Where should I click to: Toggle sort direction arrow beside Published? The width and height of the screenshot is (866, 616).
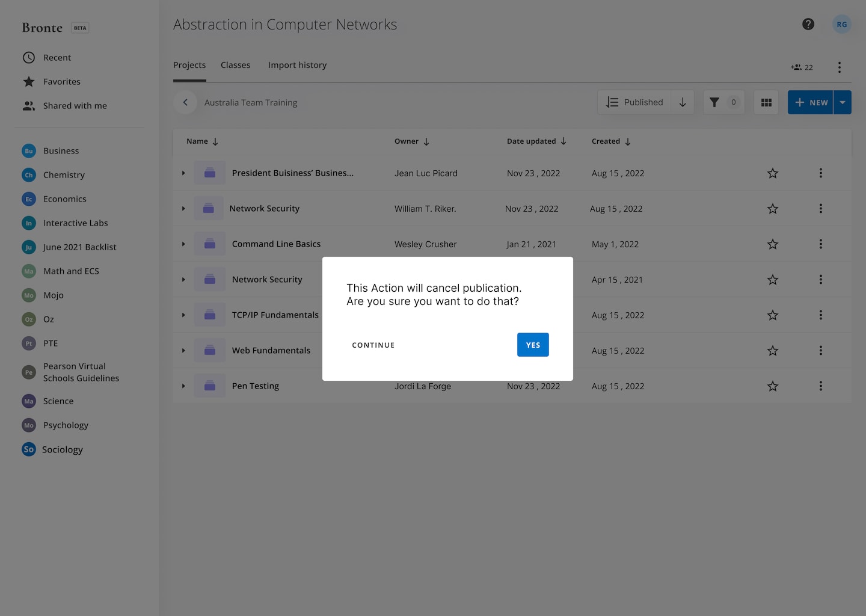pyautogui.click(x=683, y=102)
